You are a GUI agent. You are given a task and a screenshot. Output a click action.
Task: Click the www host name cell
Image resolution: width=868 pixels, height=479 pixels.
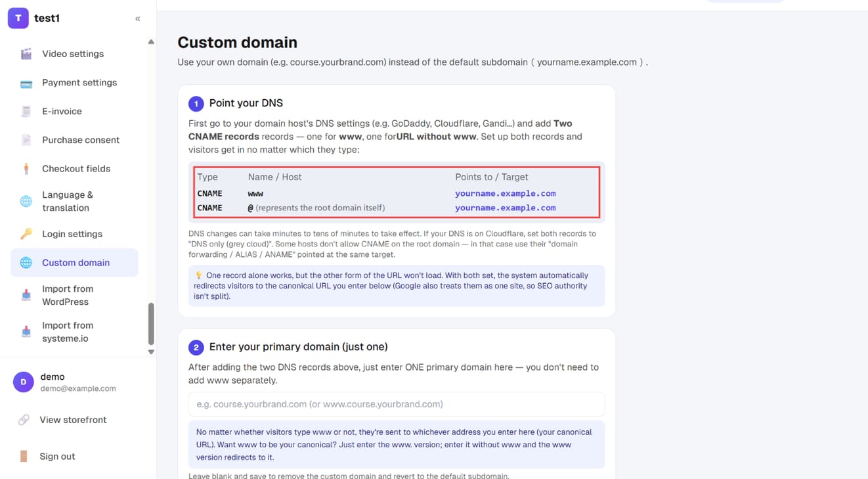point(255,193)
